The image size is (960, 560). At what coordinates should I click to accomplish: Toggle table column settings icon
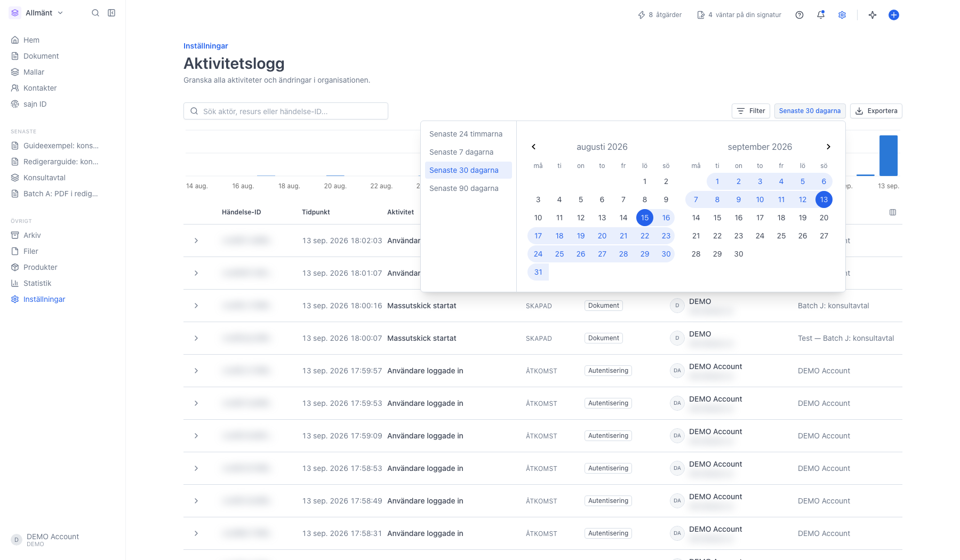[893, 212]
